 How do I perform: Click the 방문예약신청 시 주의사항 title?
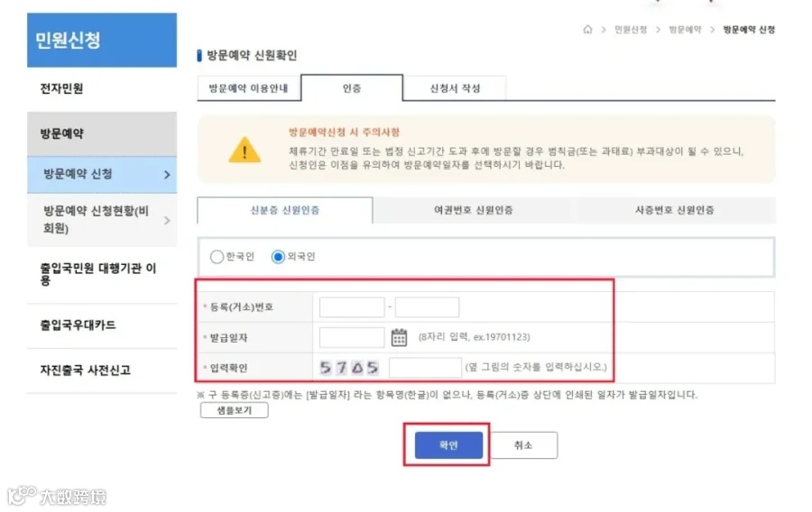coord(344,132)
